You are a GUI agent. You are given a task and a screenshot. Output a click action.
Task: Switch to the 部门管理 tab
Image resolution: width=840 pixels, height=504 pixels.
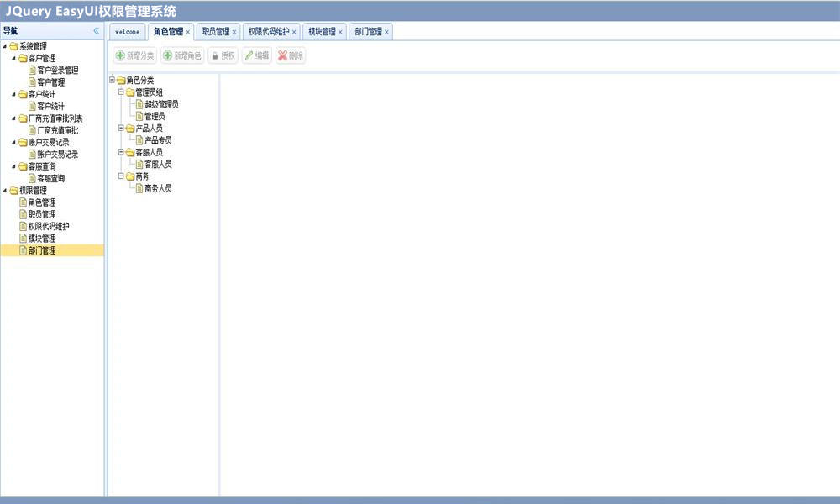(x=369, y=32)
